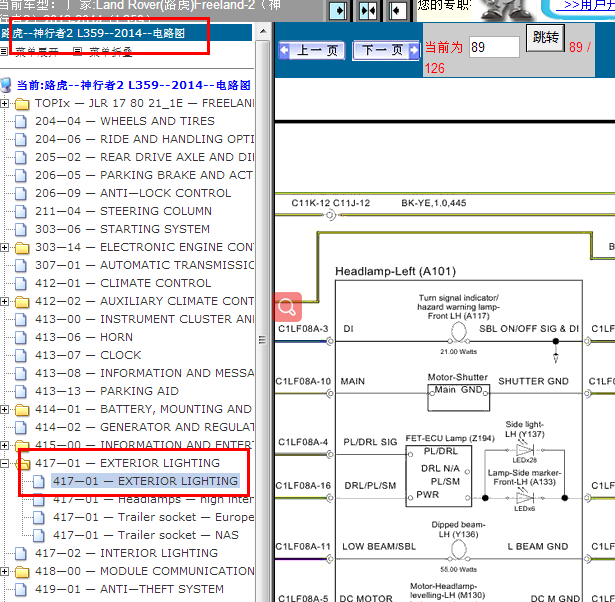
Task: Open 413-06 Horn document
Action: [x=84, y=337]
